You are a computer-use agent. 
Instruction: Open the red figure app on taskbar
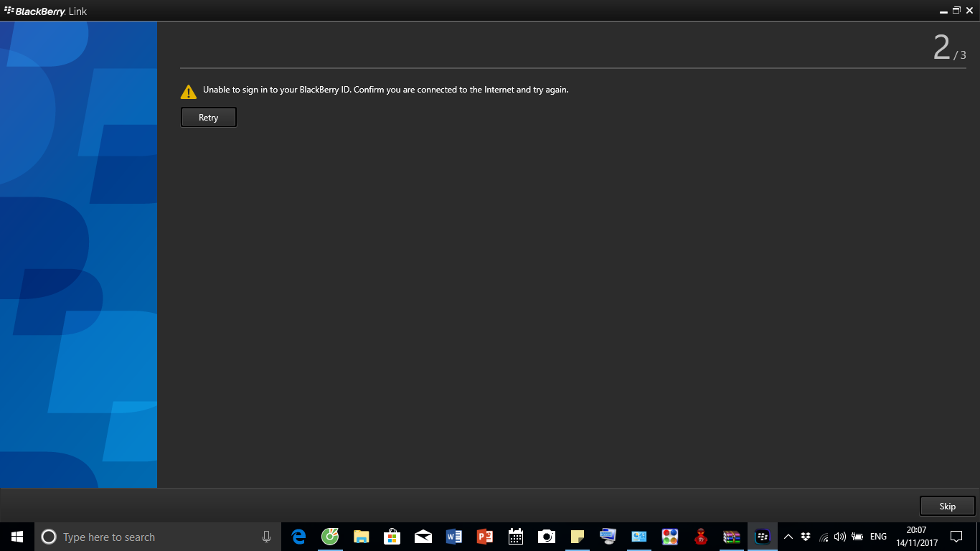[x=701, y=537]
